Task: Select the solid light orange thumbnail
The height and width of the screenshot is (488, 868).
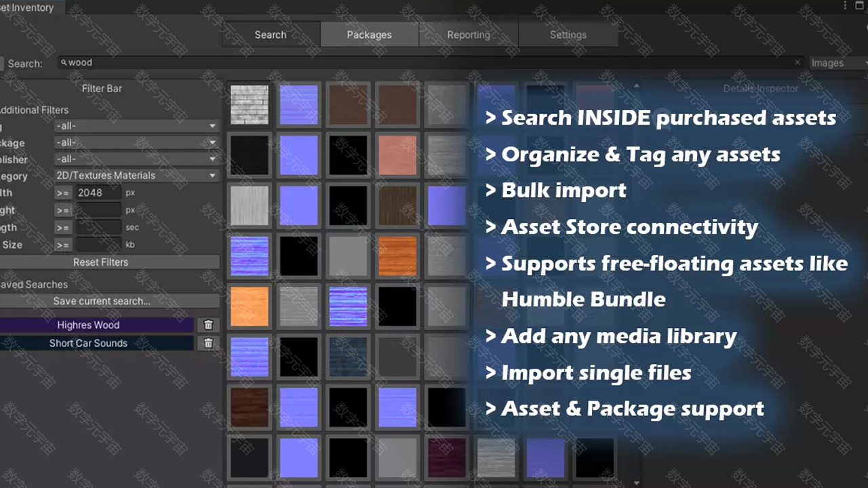Action: point(249,306)
